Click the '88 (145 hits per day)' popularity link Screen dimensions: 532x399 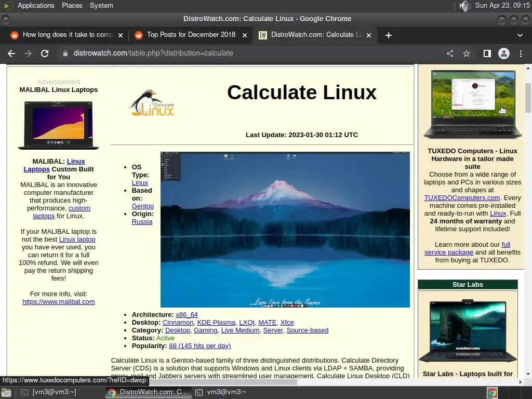(x=200, y=346)
